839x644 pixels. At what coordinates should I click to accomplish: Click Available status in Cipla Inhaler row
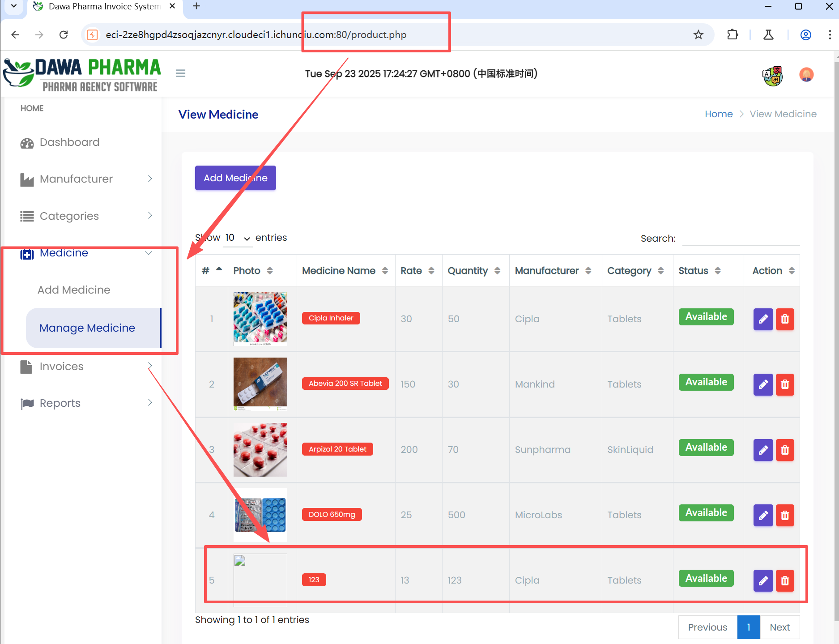pyautogui.click(x=706, y=317)
